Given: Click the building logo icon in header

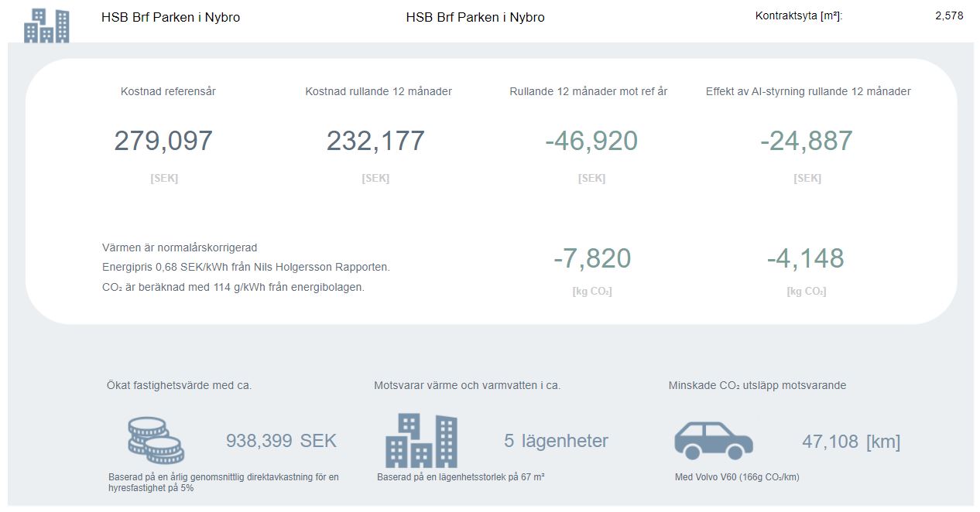Looking at the screenshot, I should pos(46,26).
